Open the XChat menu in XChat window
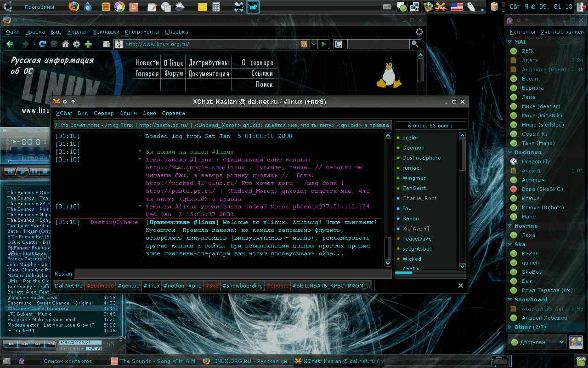Viewport: 588px width, 368px height. click(x=64, y=113)
